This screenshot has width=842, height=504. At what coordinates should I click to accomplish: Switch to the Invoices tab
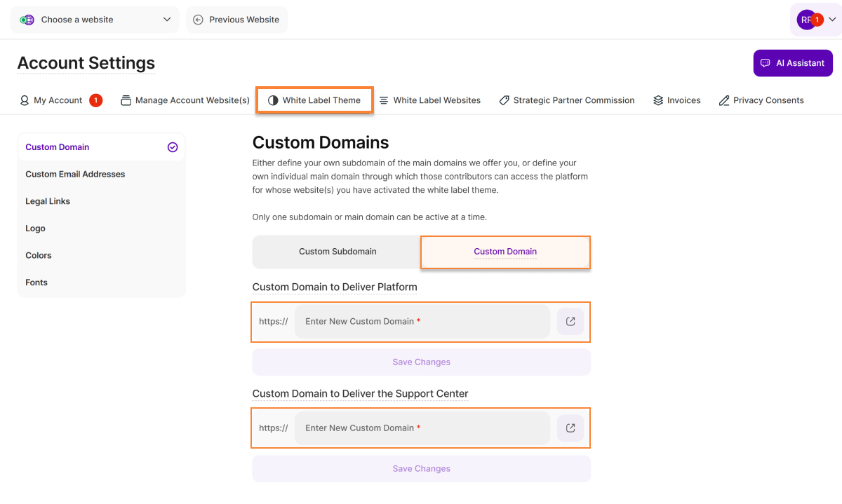(676, 100)
